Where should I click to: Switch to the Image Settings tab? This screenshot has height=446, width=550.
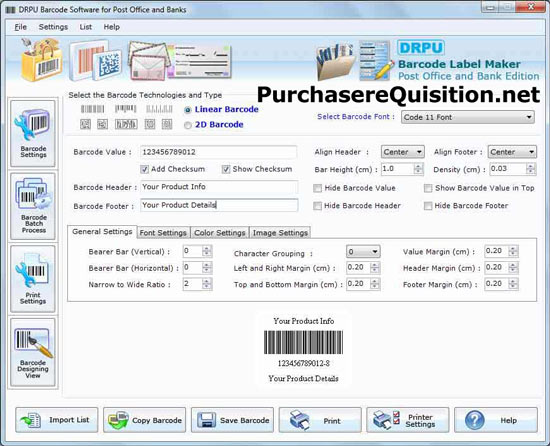point(280,233)
